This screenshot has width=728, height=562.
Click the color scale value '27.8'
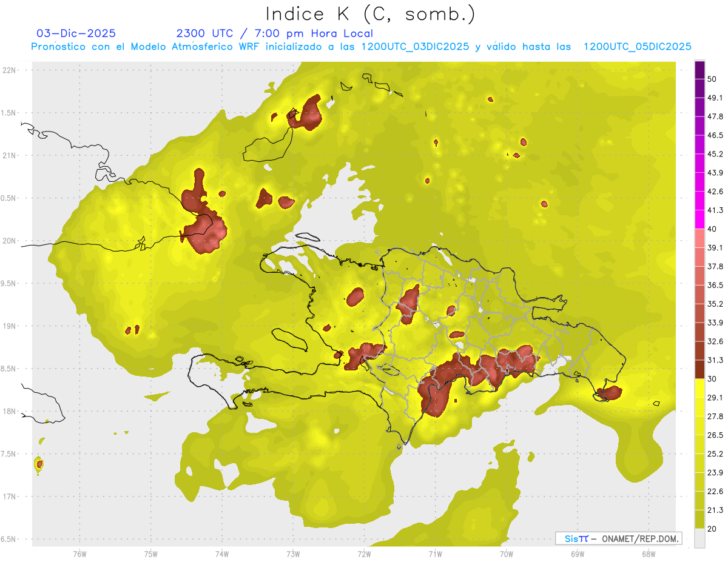click(x=715, y=416)
